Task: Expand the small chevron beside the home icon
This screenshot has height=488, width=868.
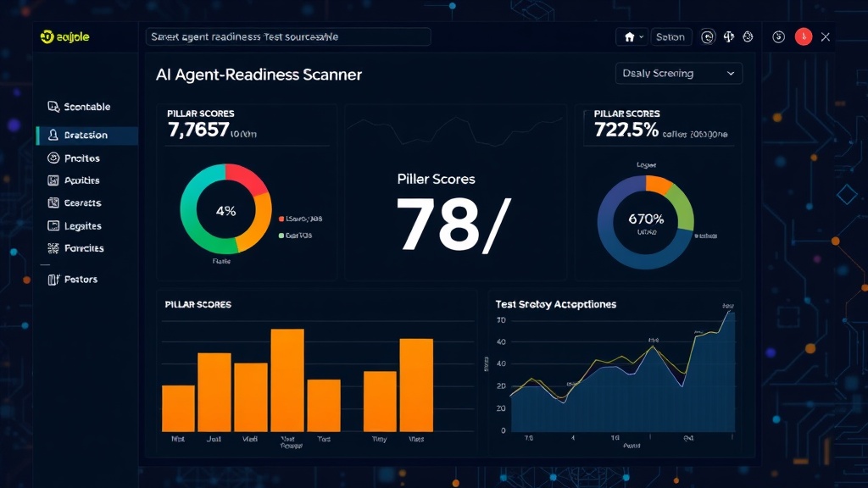Action: (642, 37)
